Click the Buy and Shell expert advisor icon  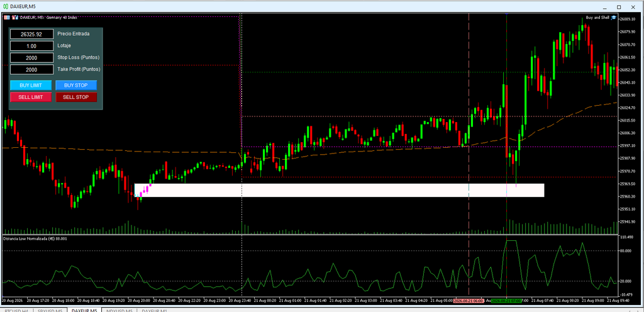(614, 18)
